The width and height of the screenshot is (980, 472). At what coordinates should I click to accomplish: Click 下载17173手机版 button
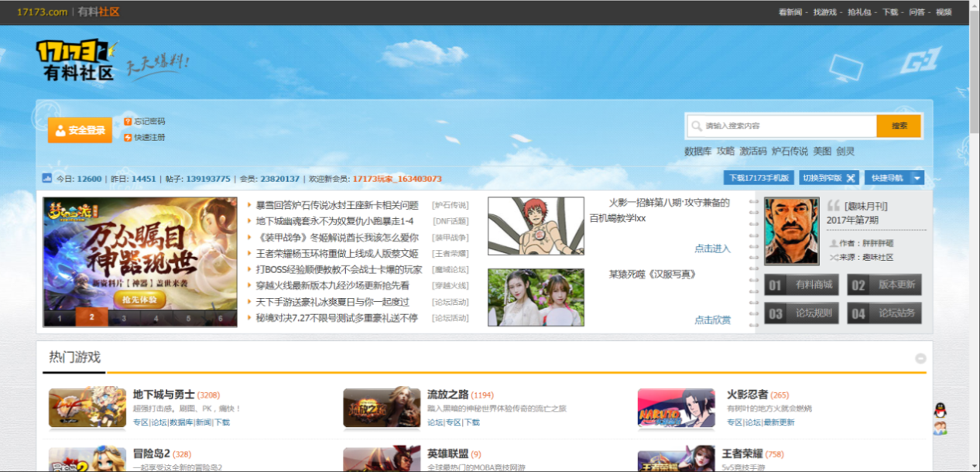759,178
